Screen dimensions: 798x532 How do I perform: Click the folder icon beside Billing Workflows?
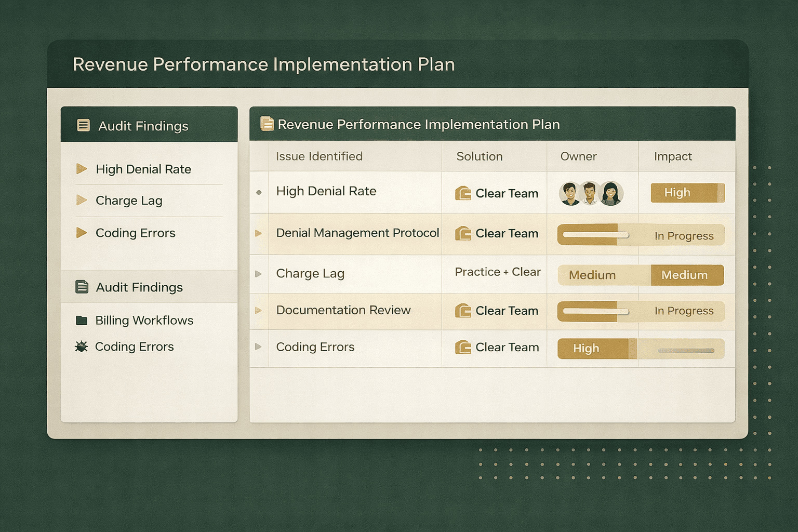click(x=82, y=320)
